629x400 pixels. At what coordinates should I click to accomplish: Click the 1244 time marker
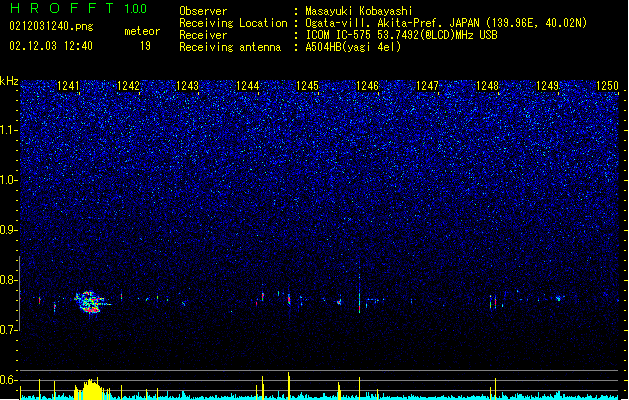[x=248, y=86]
